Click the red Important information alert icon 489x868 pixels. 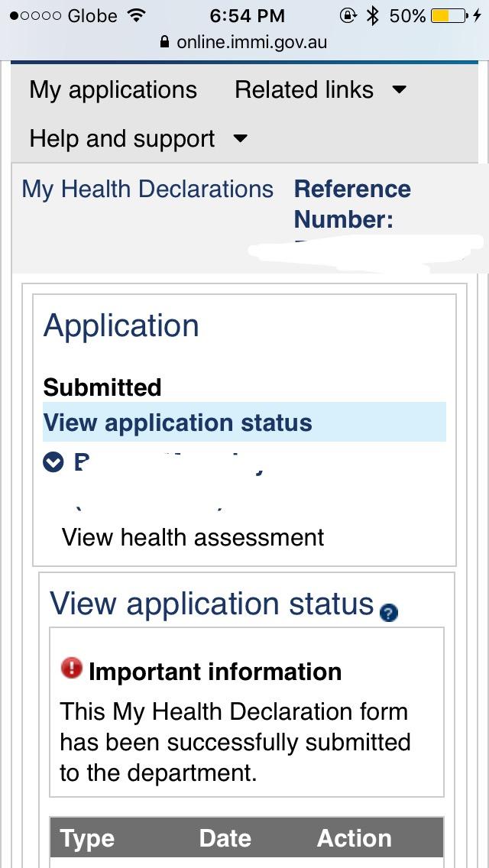[71, 668]
